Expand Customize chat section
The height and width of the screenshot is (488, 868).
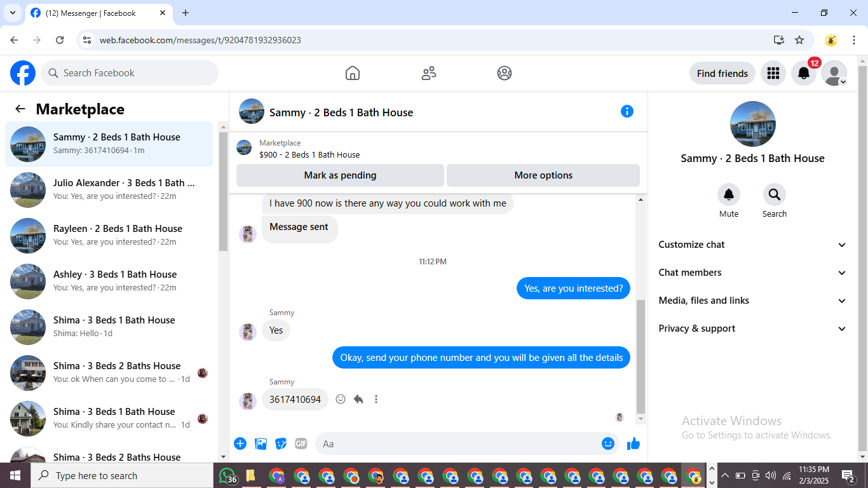click(x=752, y=245)
